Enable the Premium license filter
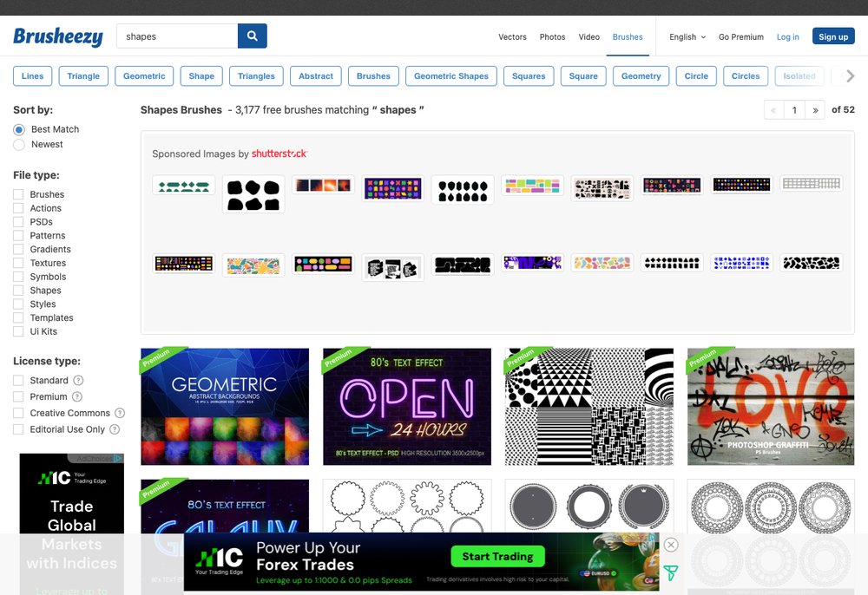The height and width of the screenshot is (595, 868). pos(18,396)
